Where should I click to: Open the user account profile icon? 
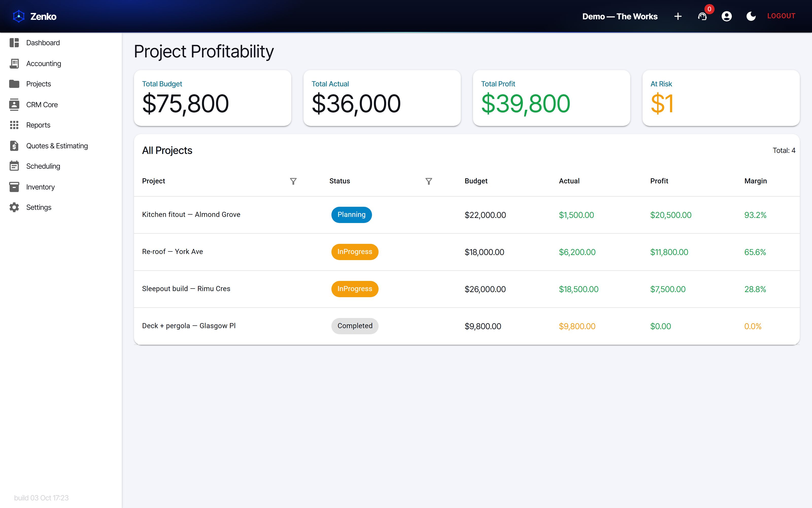pos(726,16)
